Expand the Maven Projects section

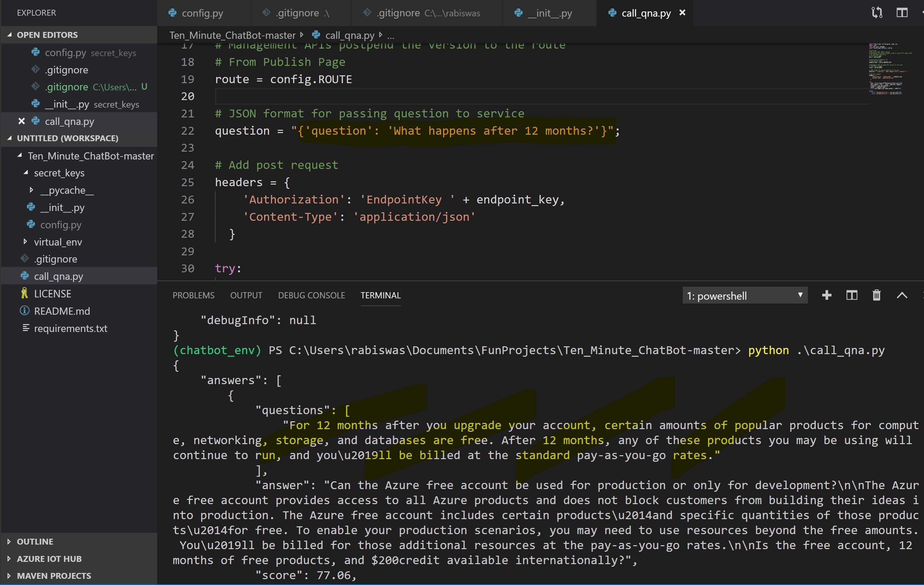pos(79,576)
